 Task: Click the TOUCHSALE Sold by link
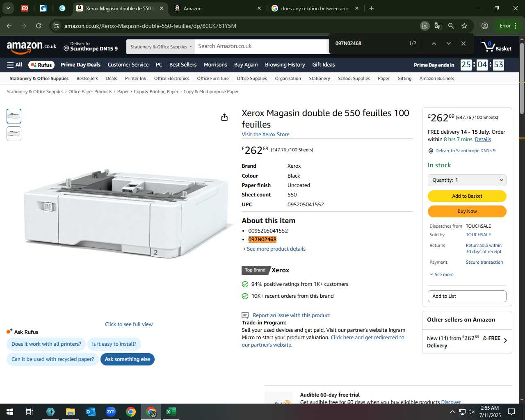point(478,235)
